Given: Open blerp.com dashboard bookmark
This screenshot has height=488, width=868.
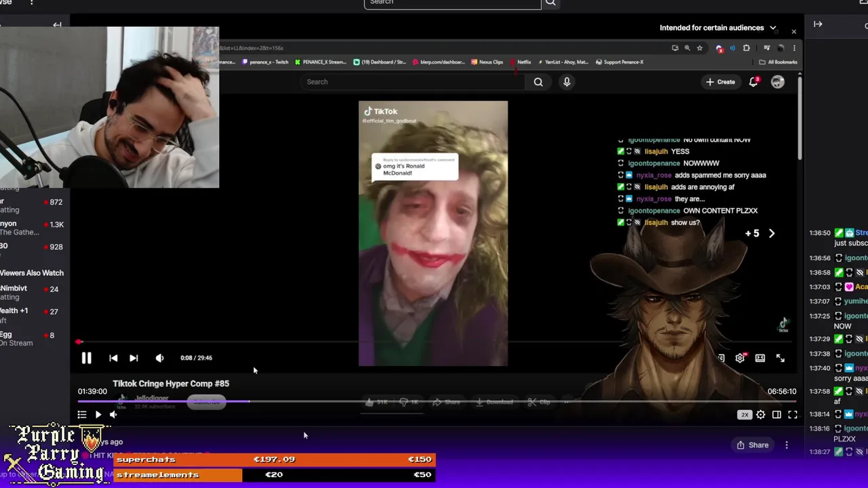Looking at the screenshot, I should tap(438, 62).
